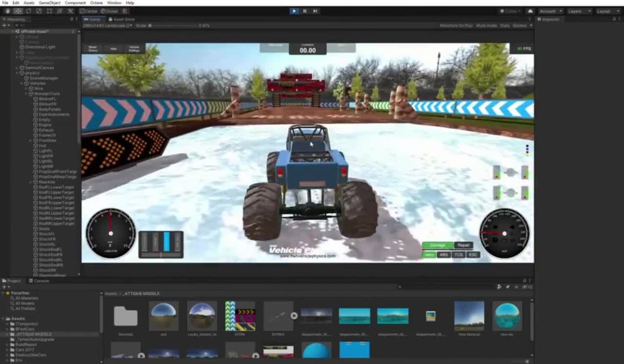Open the Account dropdown

coord(550,11)
